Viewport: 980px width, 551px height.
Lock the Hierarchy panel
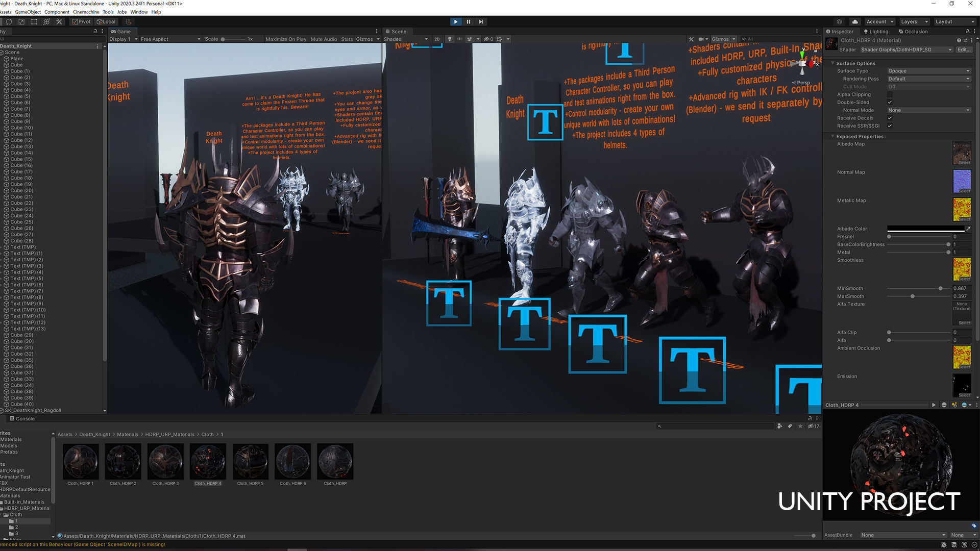click(95, 31)
